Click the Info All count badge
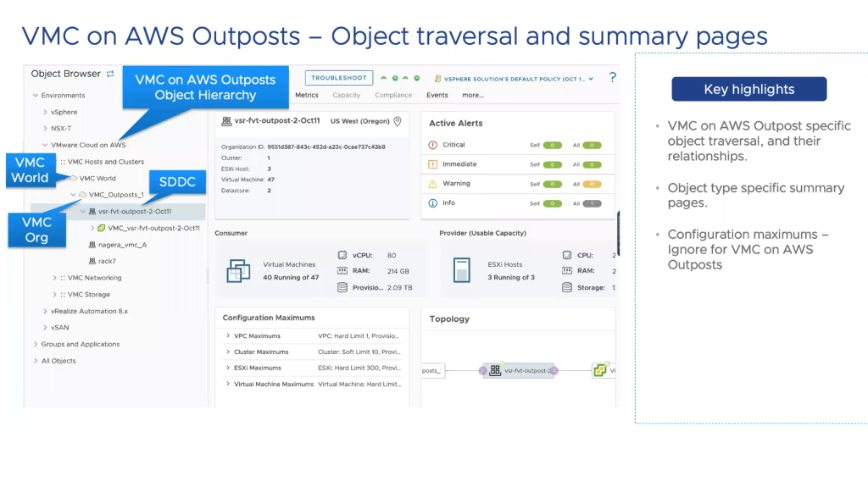Screen dimensions: 868x482 (x=592, y=203)
